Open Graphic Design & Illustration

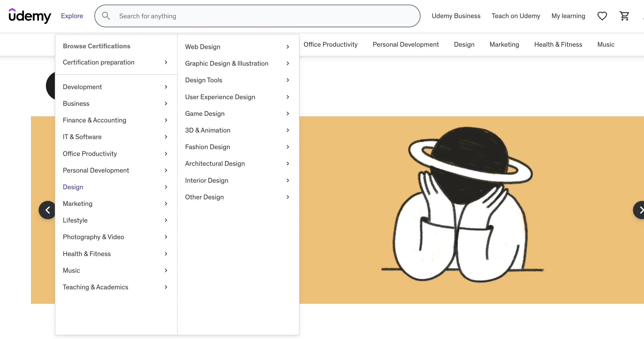coord(226,64)
